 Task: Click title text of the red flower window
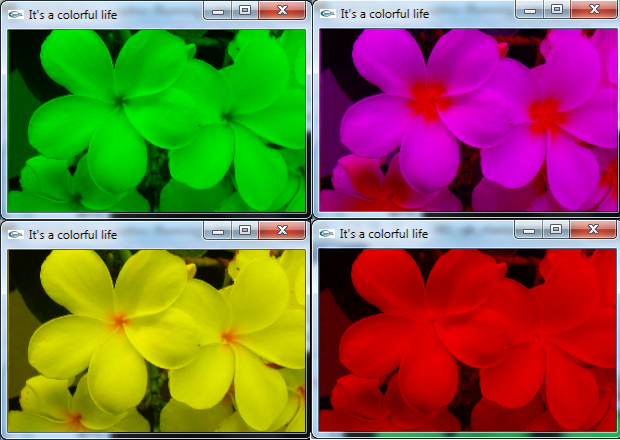384,234
